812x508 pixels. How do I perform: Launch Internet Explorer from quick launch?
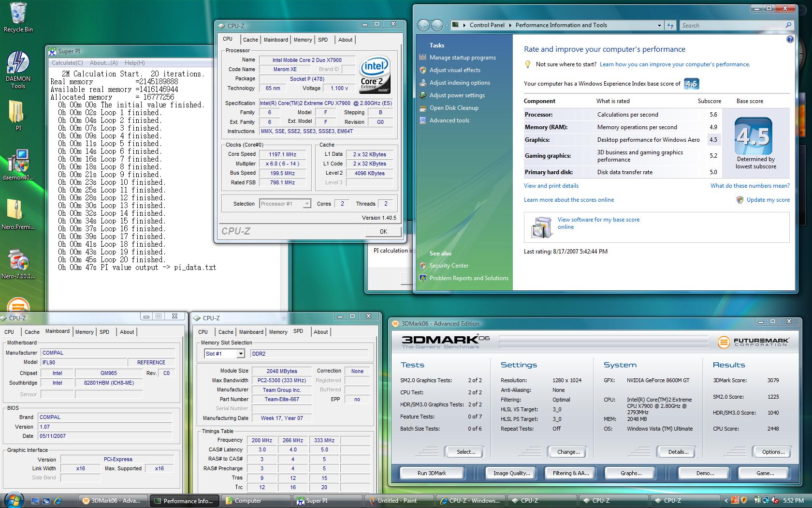click(x=58, y=501)
